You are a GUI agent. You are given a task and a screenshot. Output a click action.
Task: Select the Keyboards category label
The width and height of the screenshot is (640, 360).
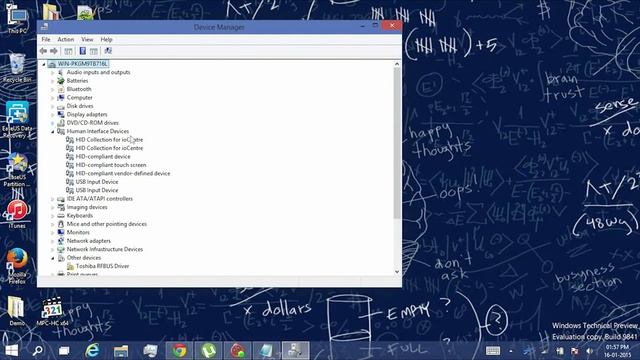80,216
